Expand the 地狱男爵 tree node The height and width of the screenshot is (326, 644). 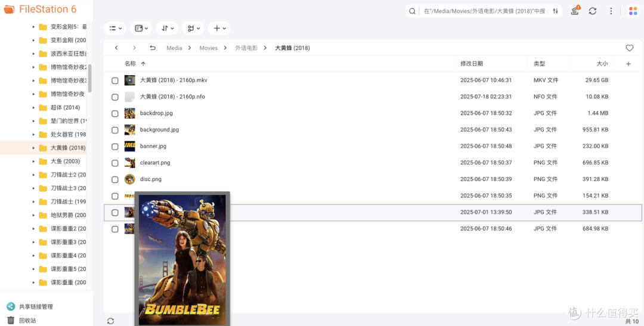[x=33, y=215]
